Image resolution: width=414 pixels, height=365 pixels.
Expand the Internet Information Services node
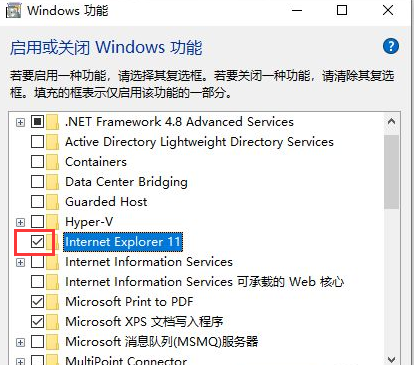click(x=20, y=262)
